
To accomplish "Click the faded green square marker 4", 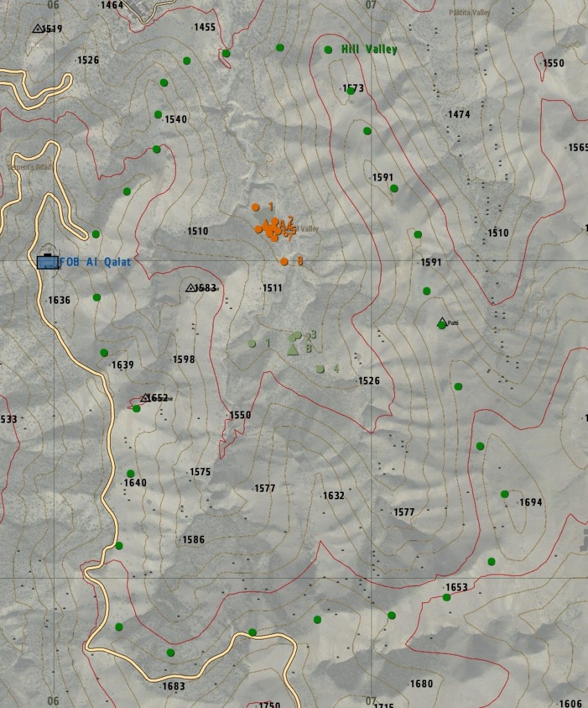I will pyautogui.click(x=320, y=369).
